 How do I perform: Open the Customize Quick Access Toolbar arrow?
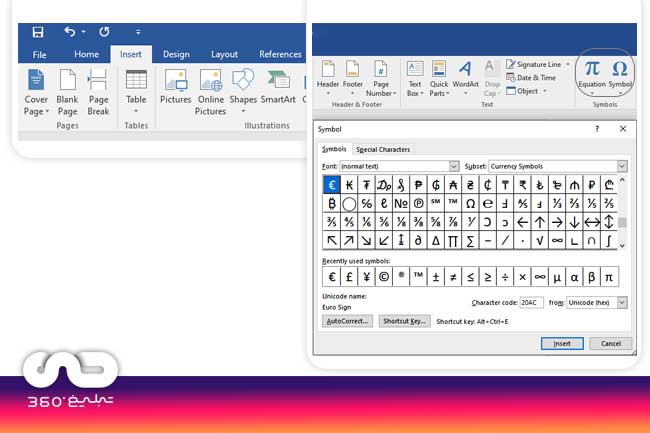[x=138, y=32]
